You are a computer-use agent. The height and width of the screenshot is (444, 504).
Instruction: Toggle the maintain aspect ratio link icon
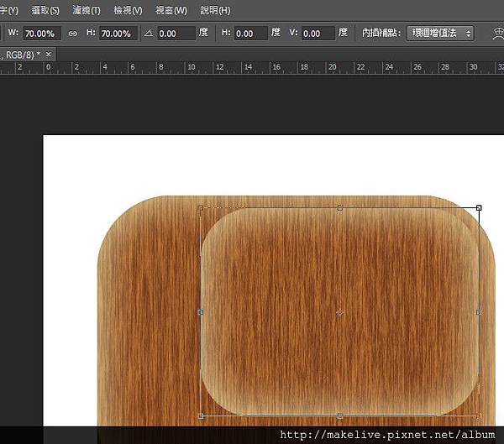coord(72,34)
